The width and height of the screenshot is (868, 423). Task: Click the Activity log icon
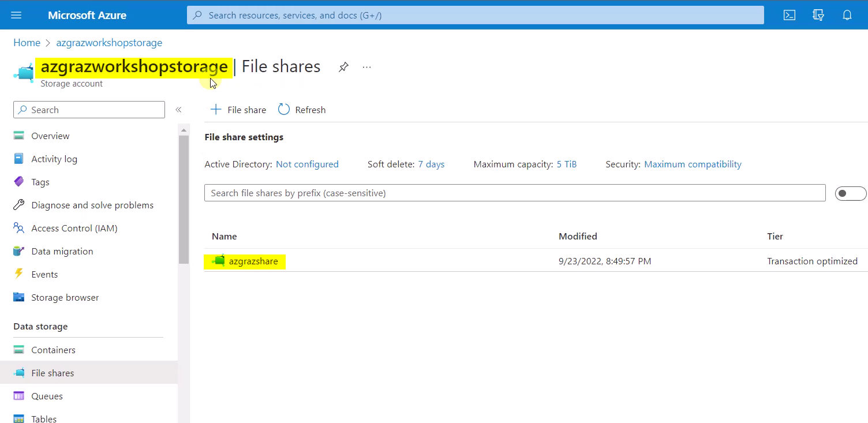[19, 159]
